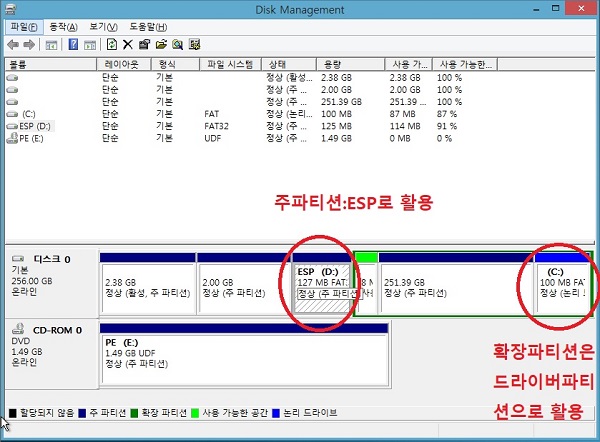Click the 100 MB capacity cell
The image size is (600, 442).
click(x=336, y=114)
